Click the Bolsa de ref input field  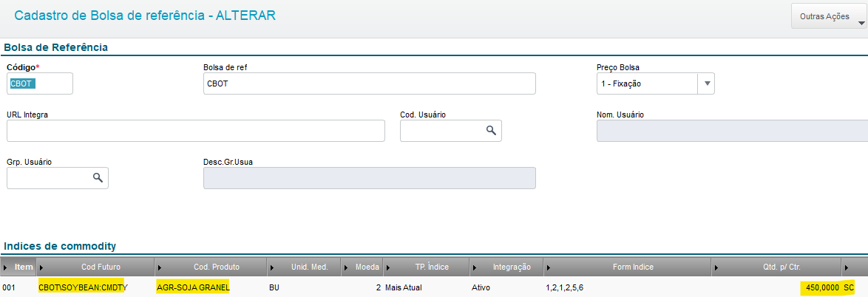(369, 83)
